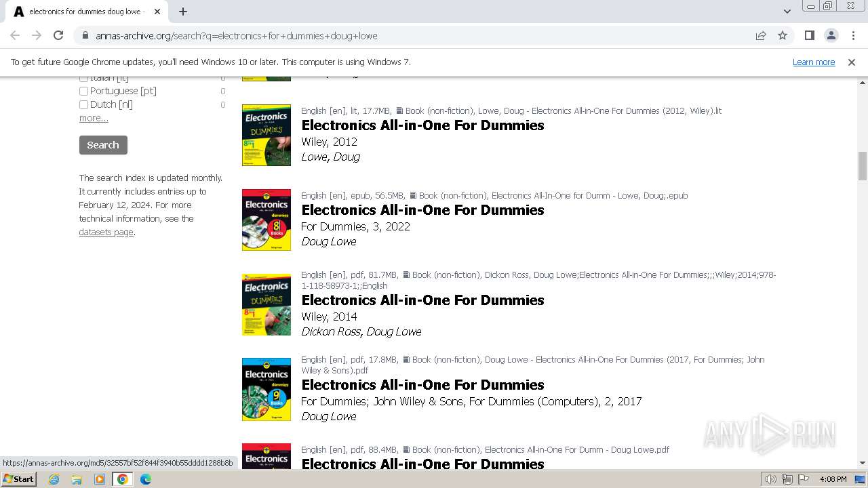Open a new browser tab
868x488 pixels.
[x=183, y=12]
